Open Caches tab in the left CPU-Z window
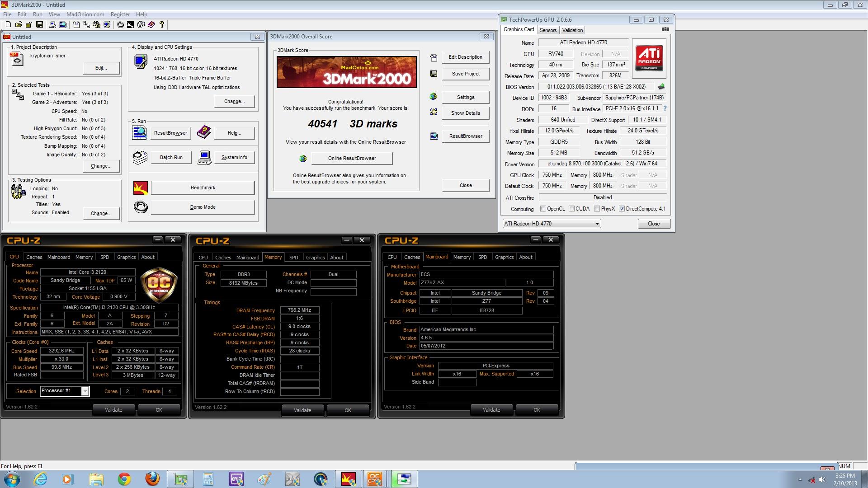868x488 pixels. click(34, 257)
